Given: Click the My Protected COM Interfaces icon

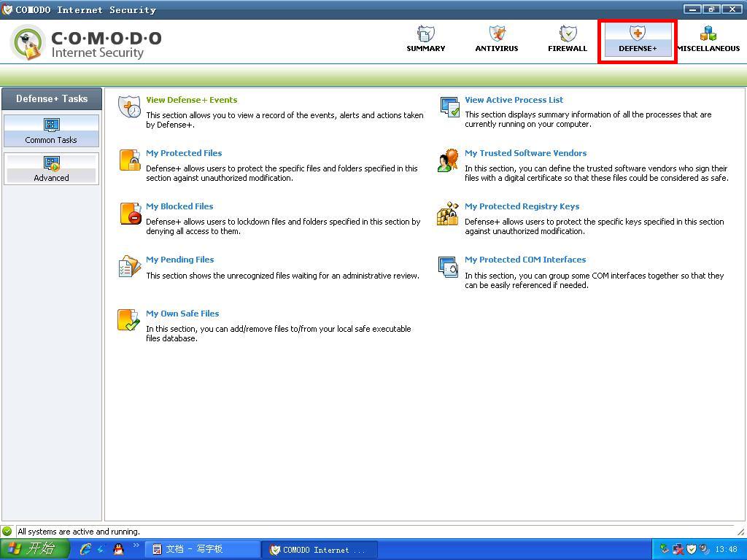Looking at the screenshot, I should pyautogui.click(x=449, y=267).
